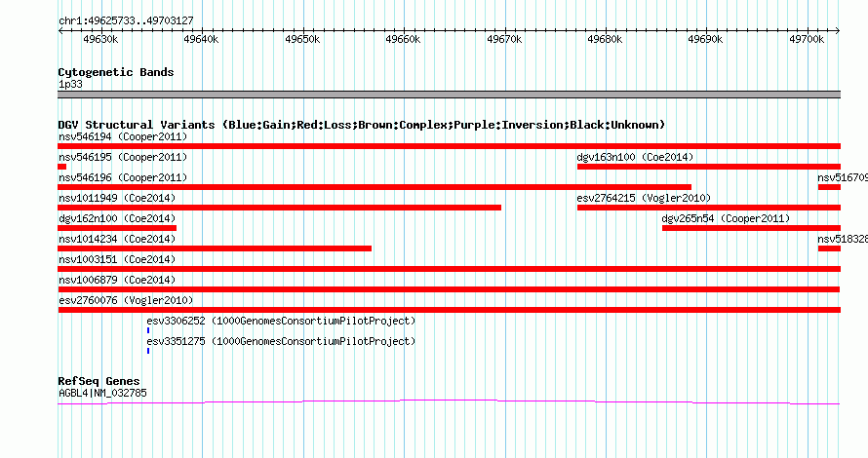
Task: Select the 49700k ruler tick label
Action: (807, 39)
